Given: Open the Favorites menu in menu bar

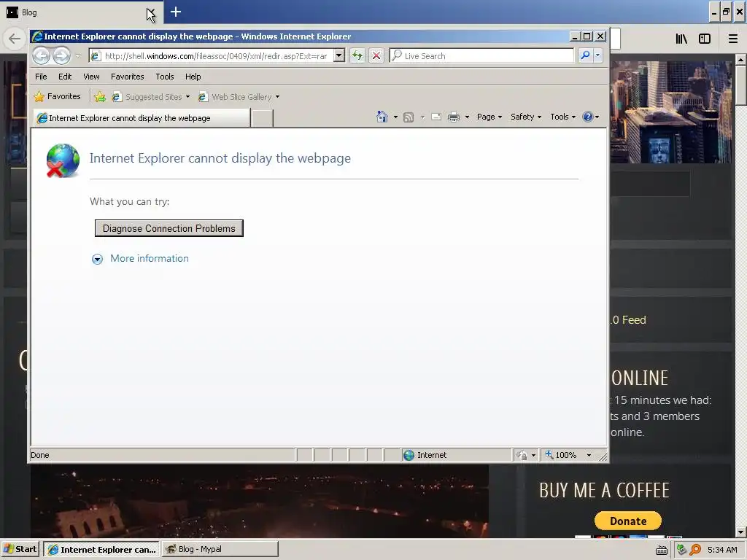Looking at the screenshot, I should point(127,77).
